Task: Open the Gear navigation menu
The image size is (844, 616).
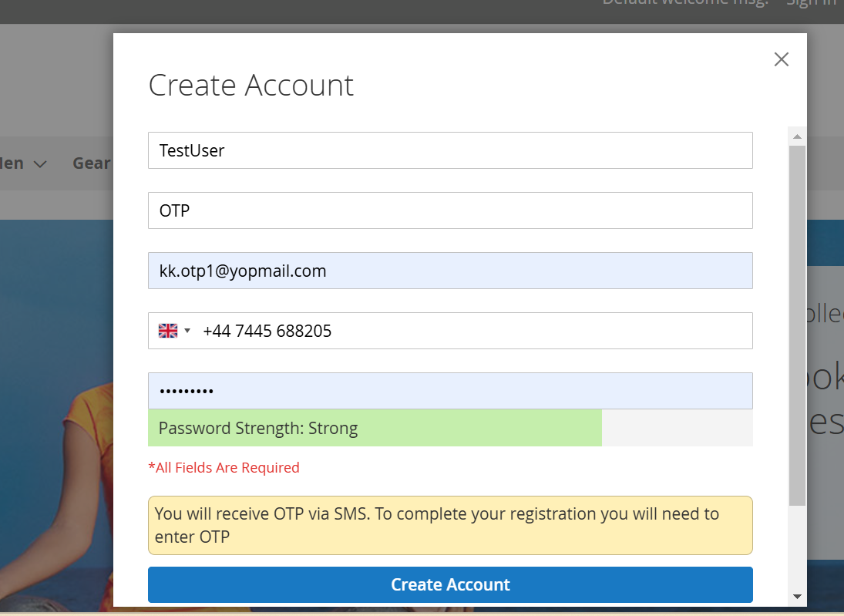Action: pyautogui.click(x=92, y=163)
